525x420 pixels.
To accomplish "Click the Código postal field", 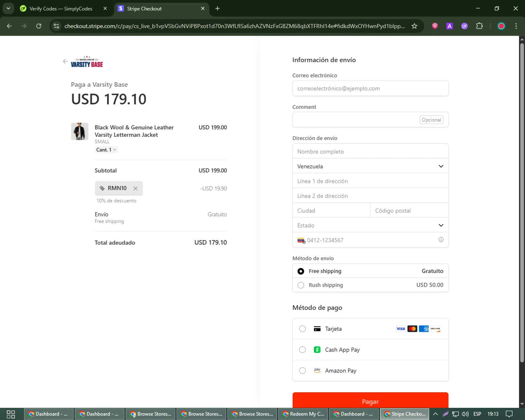I will [409, 210].
